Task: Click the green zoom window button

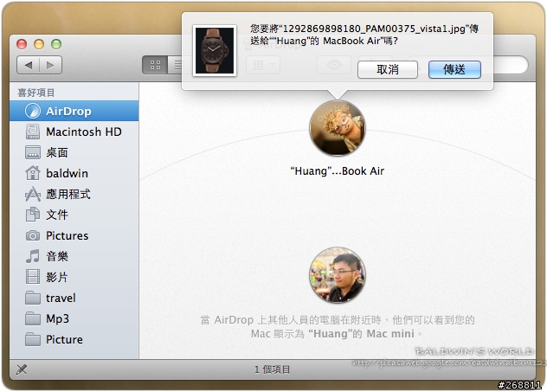Action: click(56, 44)
